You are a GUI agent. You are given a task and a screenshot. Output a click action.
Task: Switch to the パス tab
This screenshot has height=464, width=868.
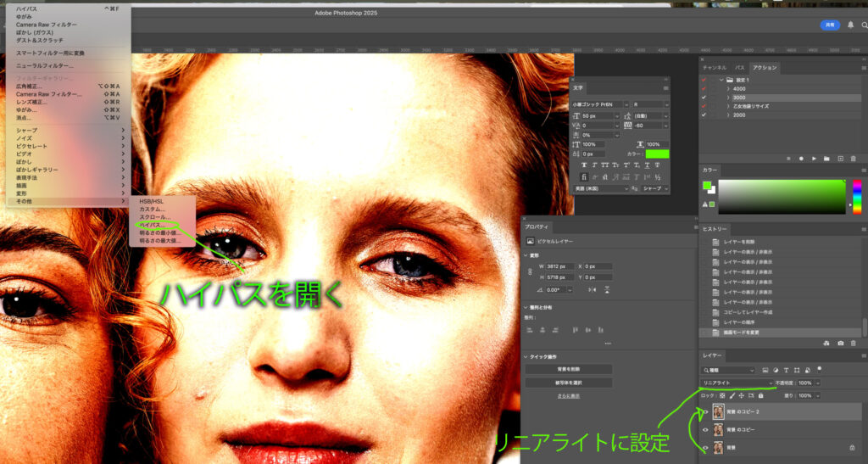tap(739, 68)
